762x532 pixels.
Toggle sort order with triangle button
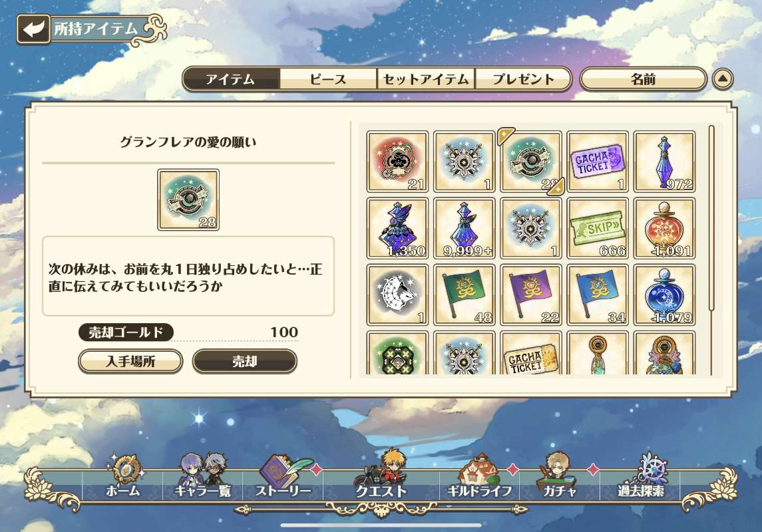point(723,78)
